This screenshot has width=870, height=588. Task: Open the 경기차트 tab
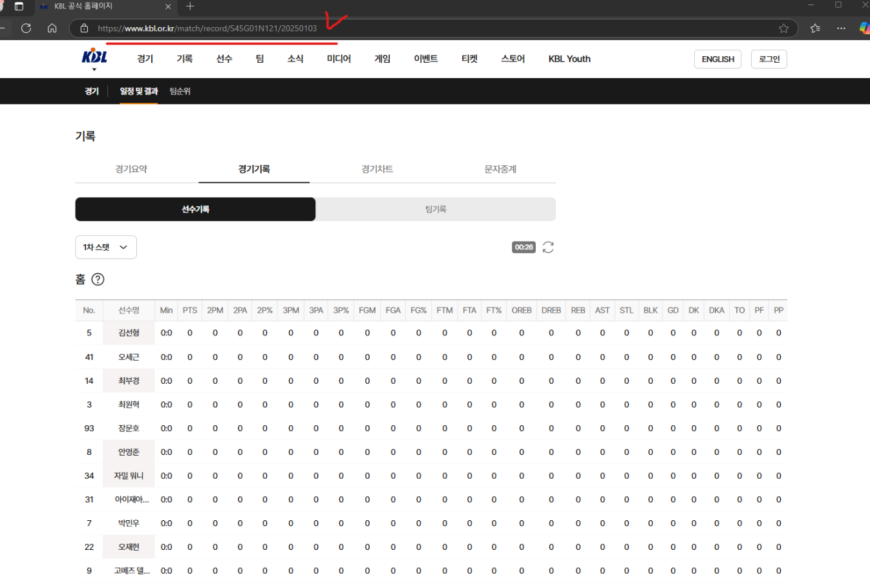(377, 169)
